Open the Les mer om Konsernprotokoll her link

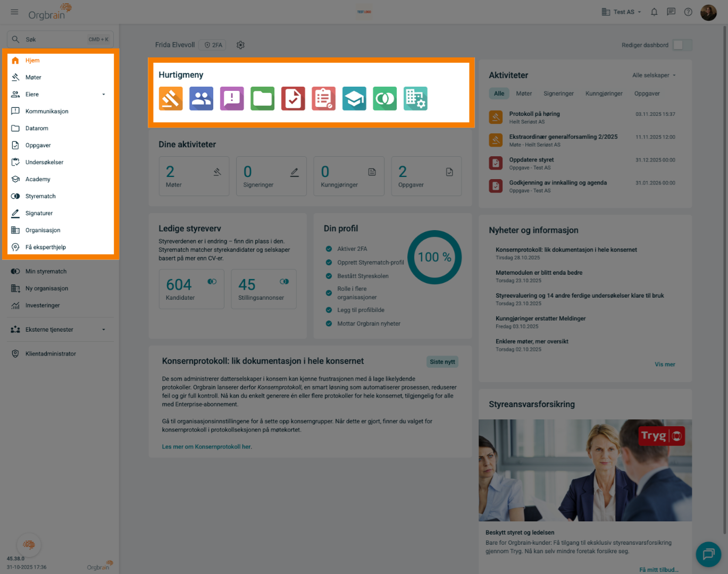207,447
